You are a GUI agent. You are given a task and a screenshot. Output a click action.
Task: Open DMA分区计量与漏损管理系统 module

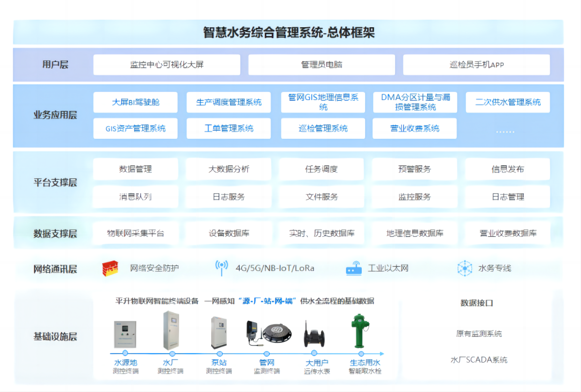415,102
